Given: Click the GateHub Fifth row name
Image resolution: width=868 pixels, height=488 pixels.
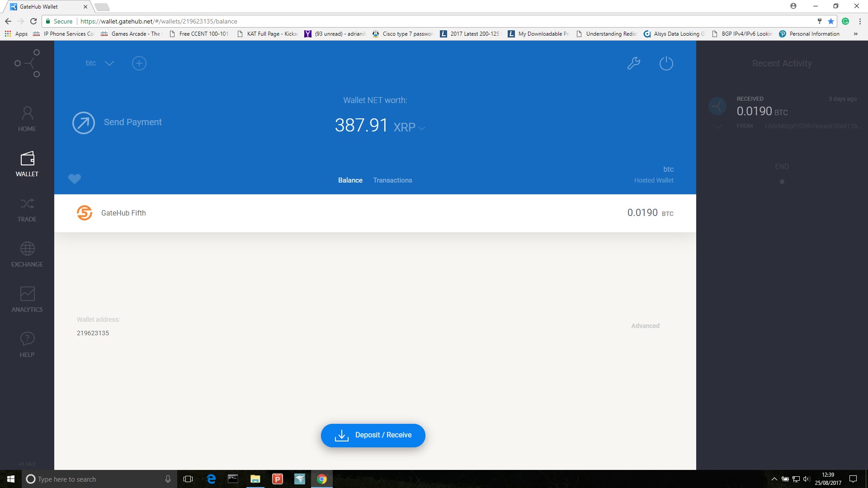Looking at the screenshot, I should pos(123,213).
